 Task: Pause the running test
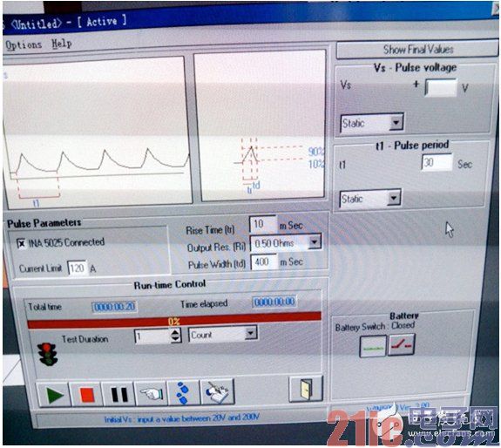point(119,394)
